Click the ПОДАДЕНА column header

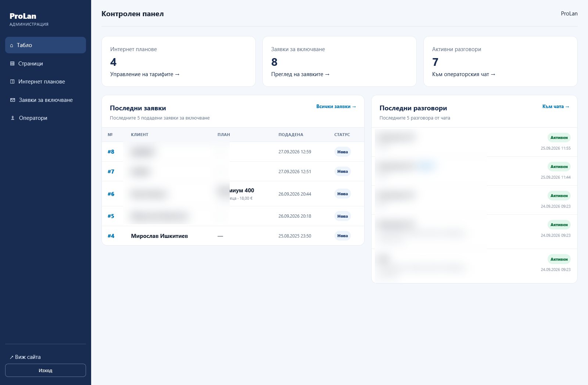(291, 135)
